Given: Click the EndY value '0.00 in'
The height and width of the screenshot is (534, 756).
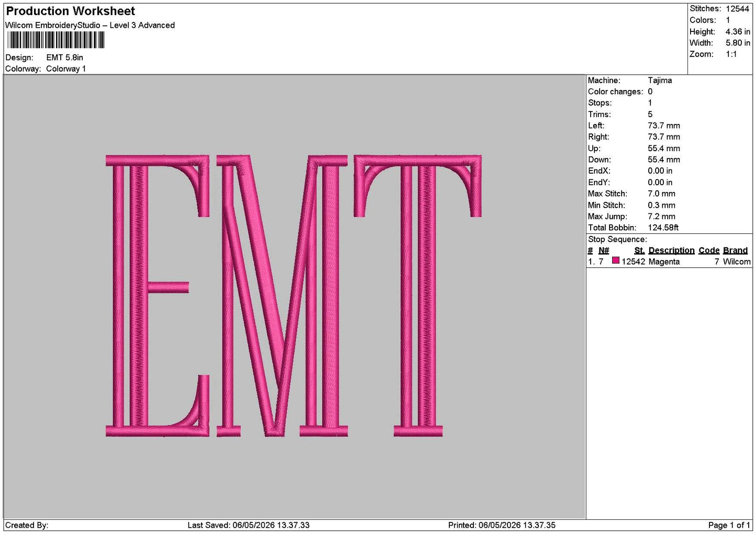Looking at the screenshot, I should 660,183.
